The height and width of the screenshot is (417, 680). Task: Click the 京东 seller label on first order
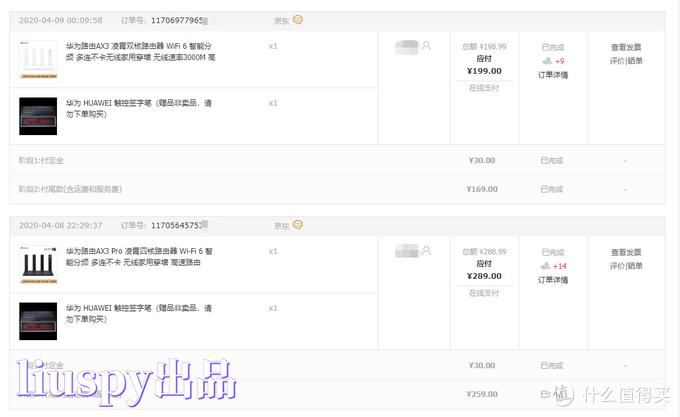pos(281,21)
